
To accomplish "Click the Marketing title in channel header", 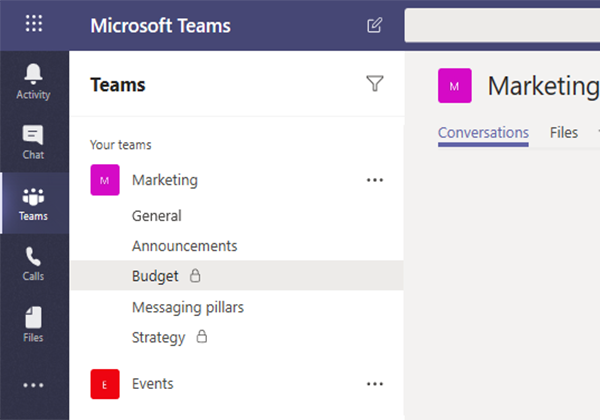I will [543, 86].
